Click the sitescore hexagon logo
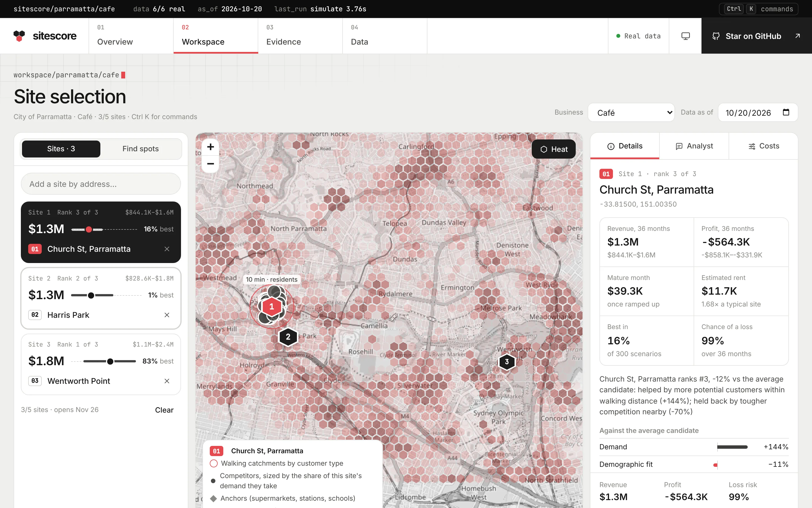812x508 pixels. pyautogui.click(x=19, y=36)
